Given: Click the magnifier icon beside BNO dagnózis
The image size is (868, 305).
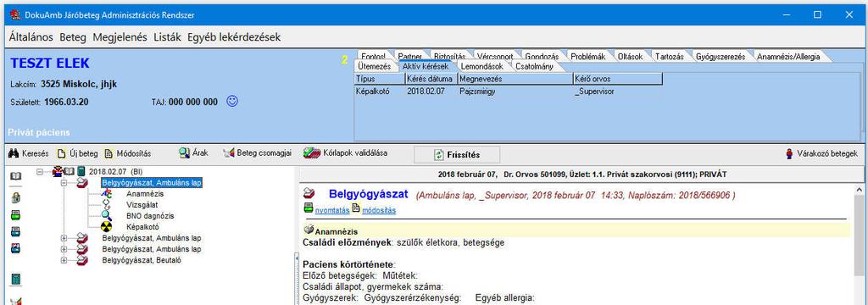Looking at the screenshot, I should coord(107,216).
